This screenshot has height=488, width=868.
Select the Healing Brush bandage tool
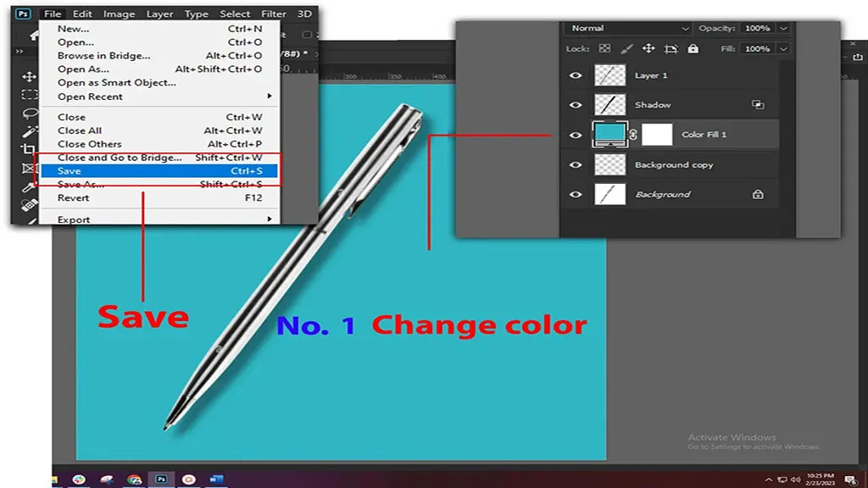pyautogui.click(x=29, y=205)
